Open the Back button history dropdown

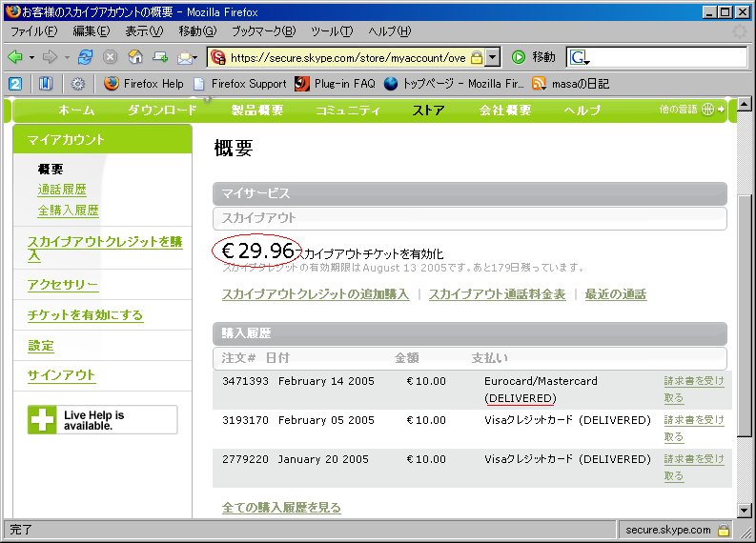31,57
